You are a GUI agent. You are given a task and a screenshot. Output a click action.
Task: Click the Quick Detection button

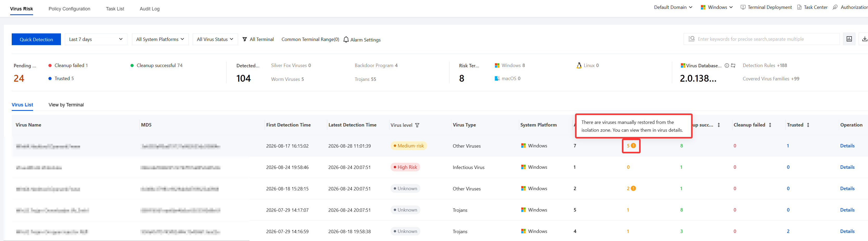tap(36, 39)
